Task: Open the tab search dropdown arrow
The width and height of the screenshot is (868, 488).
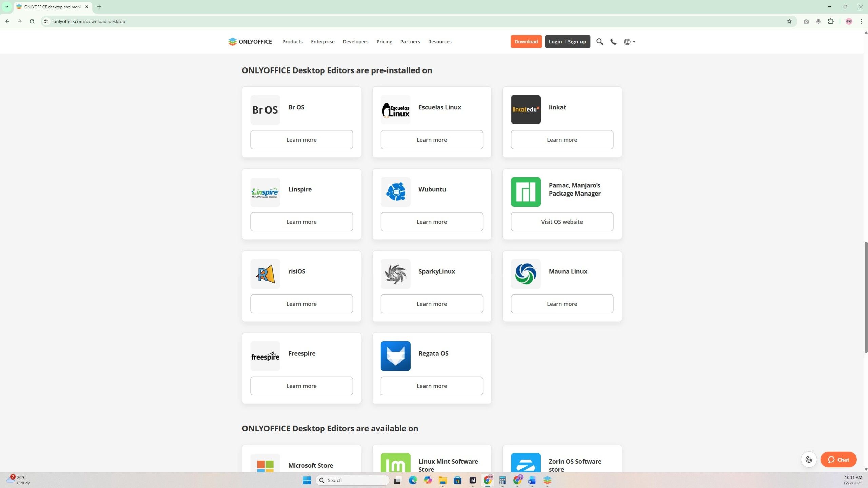Action: [x=7, y=7]
